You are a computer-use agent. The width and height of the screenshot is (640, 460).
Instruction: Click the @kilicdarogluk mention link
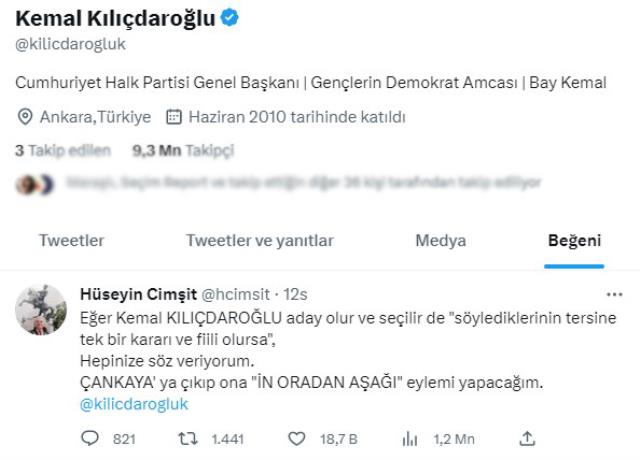point(133,404)
